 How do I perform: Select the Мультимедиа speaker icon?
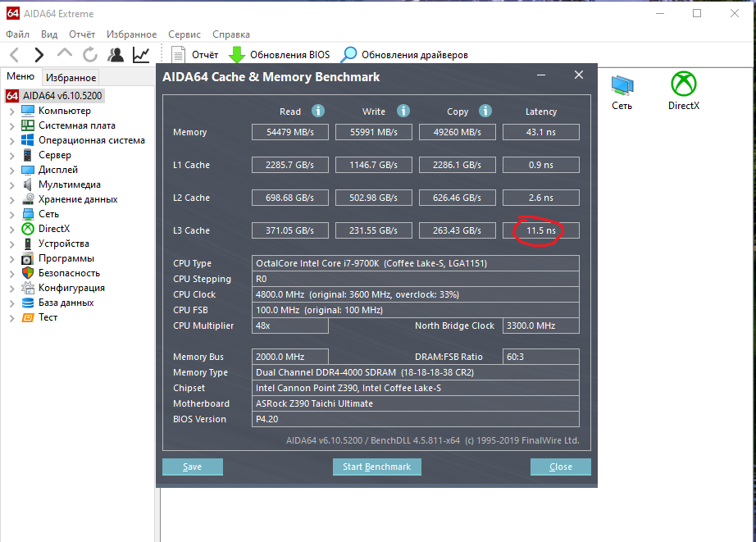pyautogui.click(x=28, y=184)
